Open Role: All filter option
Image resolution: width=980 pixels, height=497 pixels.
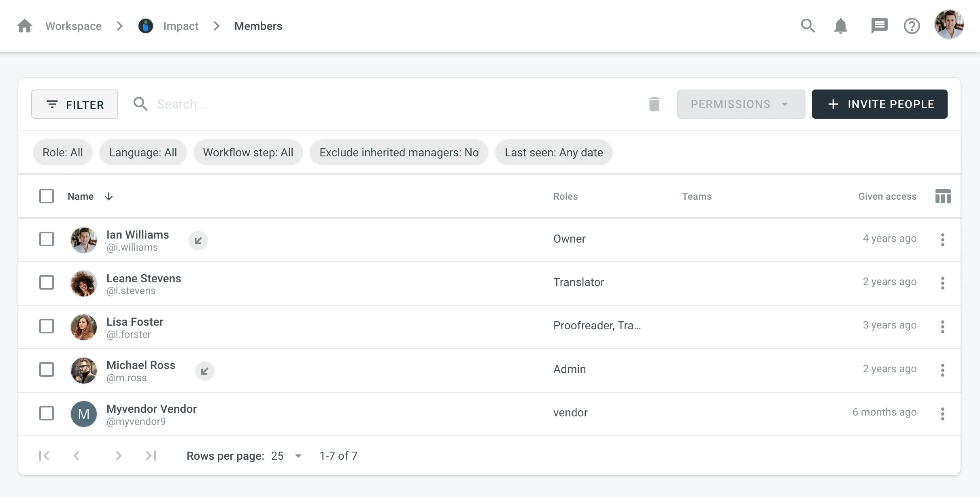[x=63, y=152]
